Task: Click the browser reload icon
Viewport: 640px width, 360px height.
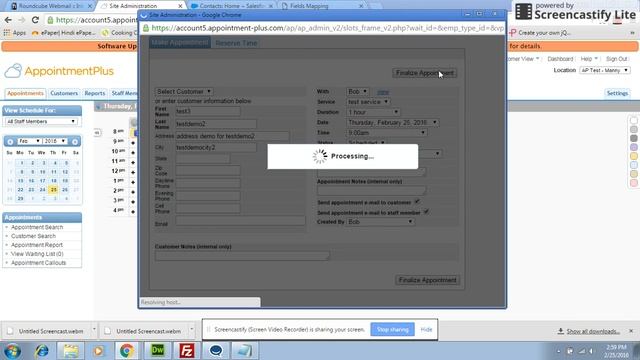Action: pos(35,20)
